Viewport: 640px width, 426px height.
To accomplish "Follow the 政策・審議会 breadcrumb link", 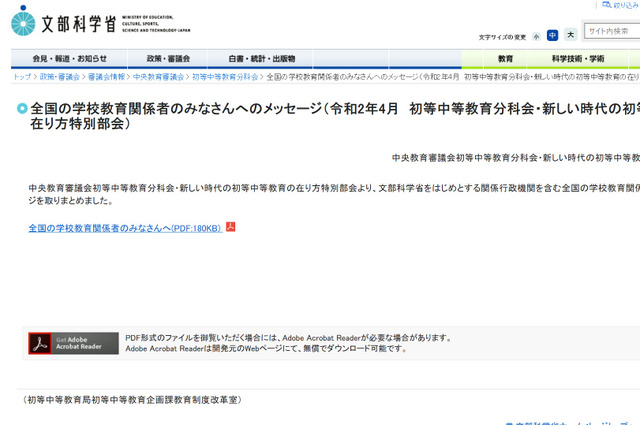I will (60, 77).
